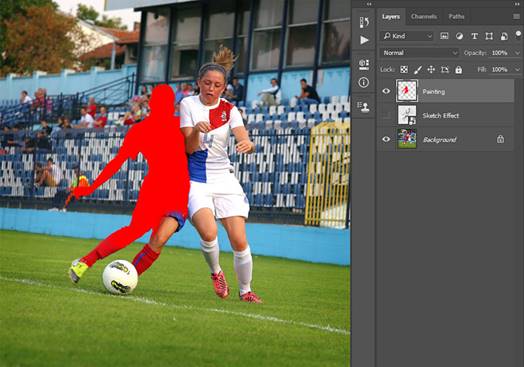Select the Background layer thumbnail
This screenshot has height=367, width=524.
click(407, 139)
